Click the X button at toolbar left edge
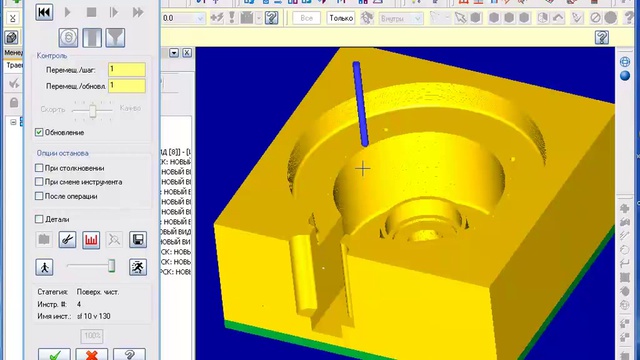Viewport: 640px width, 360px height. coord(13,18)
